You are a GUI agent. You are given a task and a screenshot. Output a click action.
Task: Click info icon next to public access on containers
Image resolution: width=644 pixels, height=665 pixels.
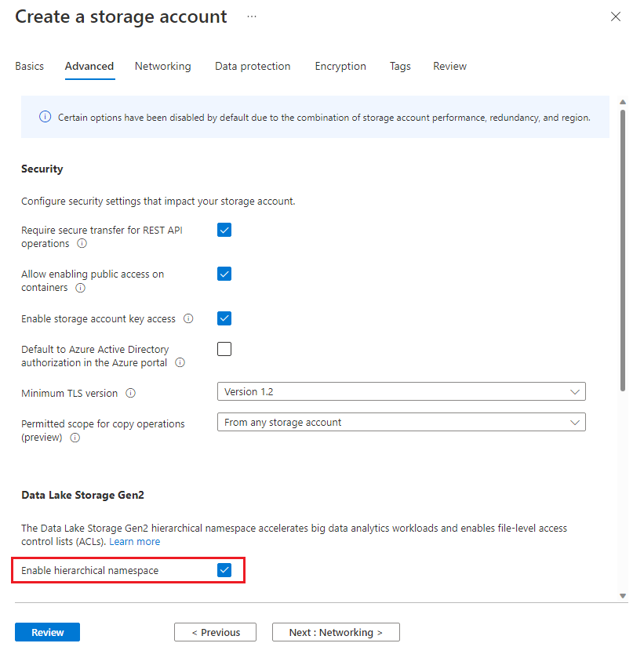[x=80, y=288]
